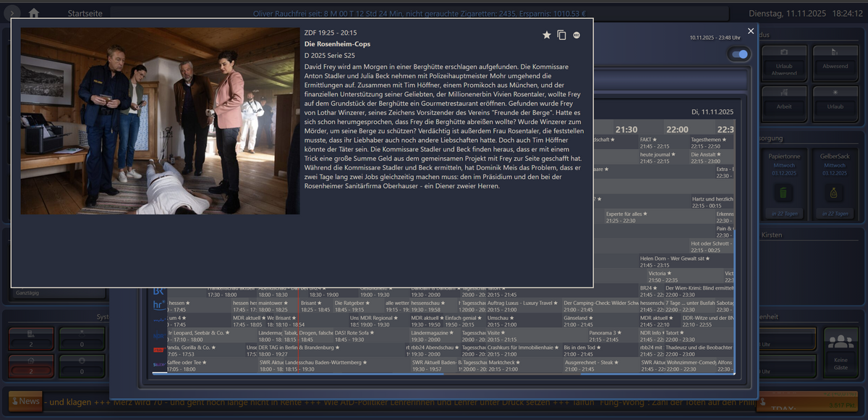The height and width of the screenshot is (420, 868).
Task: Select Experte für alles 21:25 - 22:30
Action: click(660, 217)
